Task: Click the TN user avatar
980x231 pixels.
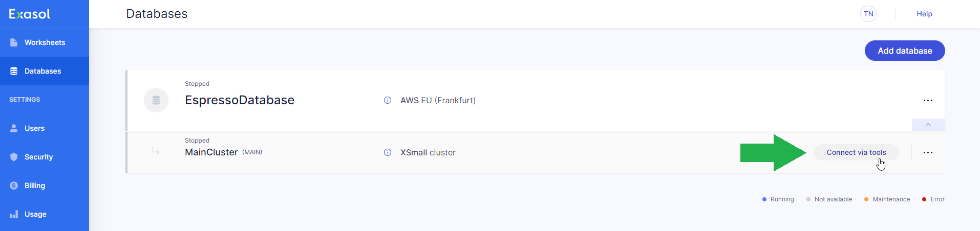Action: (x=868, y=14)
